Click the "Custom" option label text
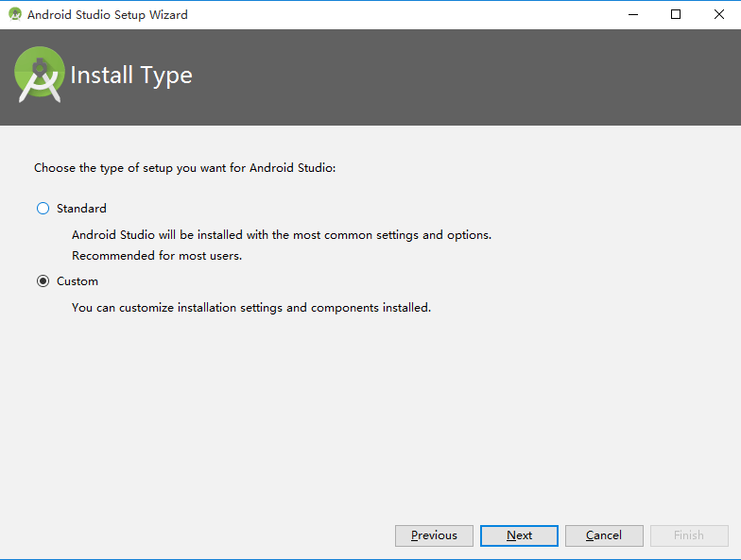This screenshot has height=560, width=741. tap(78, 281)
